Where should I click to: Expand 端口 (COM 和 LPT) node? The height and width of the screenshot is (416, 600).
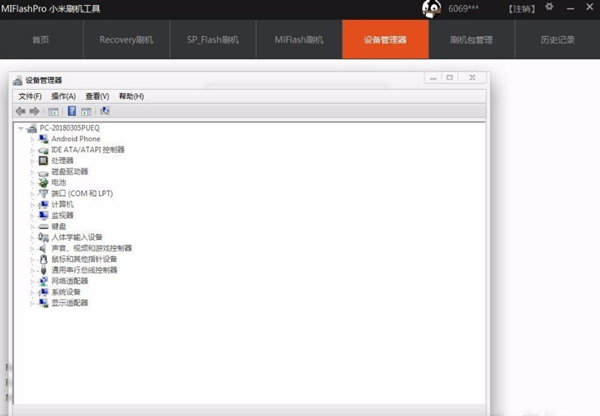33,194
